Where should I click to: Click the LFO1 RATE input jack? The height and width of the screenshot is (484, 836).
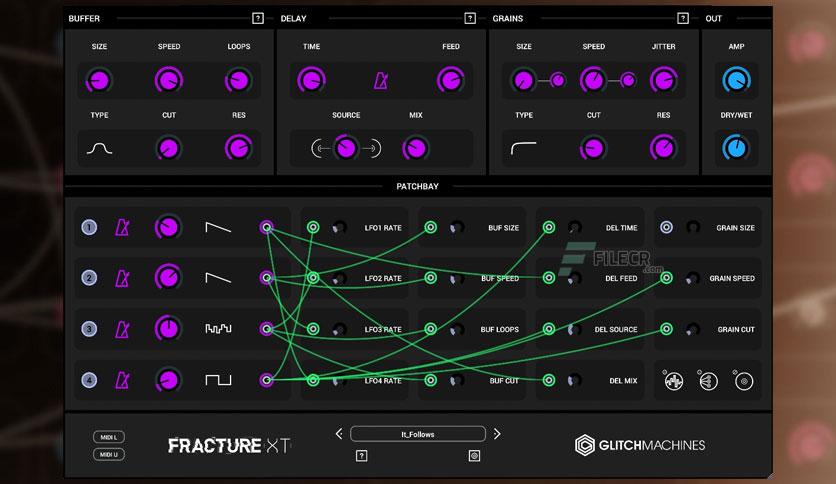(x=313, y=228)
